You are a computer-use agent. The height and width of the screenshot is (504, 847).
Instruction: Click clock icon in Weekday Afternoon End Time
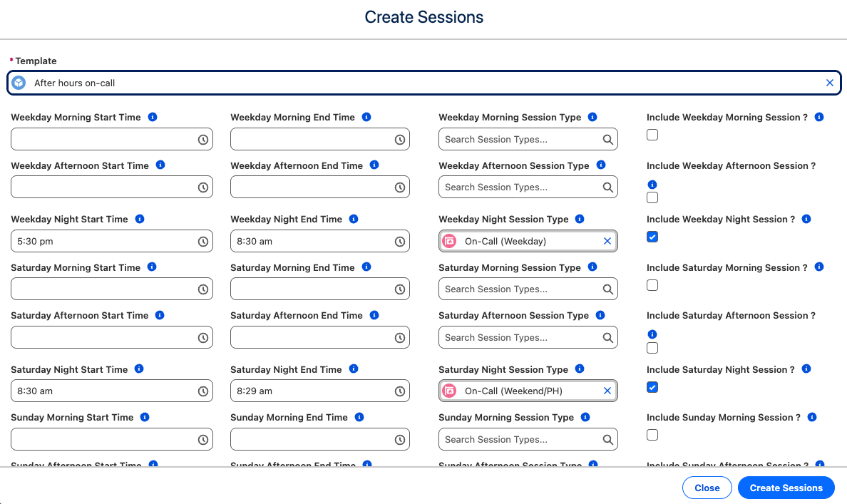coord(400,187)
